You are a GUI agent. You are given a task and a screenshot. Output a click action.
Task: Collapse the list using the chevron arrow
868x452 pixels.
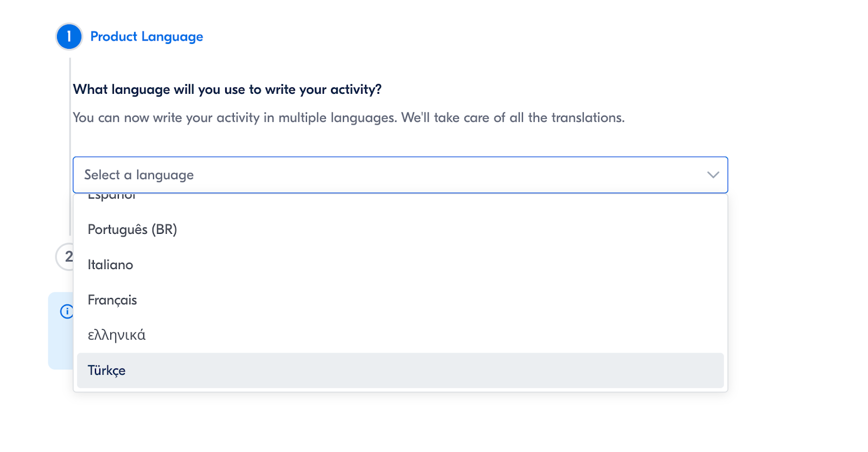(713, 175)
